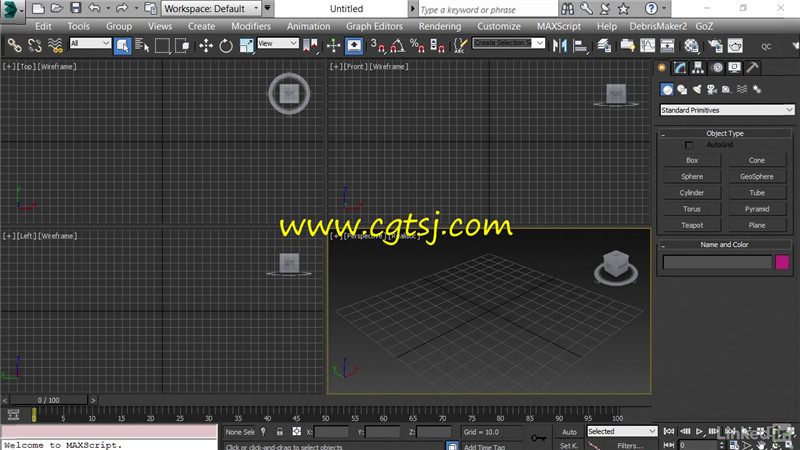
Task: Open the Help icon dropdown arrow
Action: 664,9
